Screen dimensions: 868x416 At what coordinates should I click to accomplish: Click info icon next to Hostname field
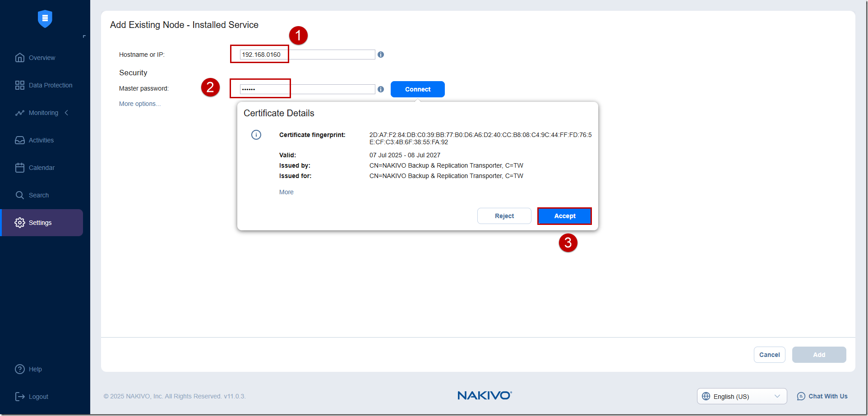pos(381,55)
